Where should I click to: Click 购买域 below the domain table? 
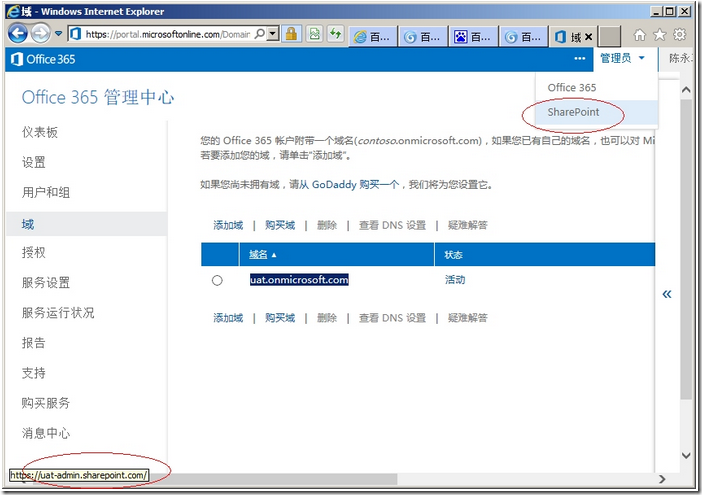pos(280,318)
